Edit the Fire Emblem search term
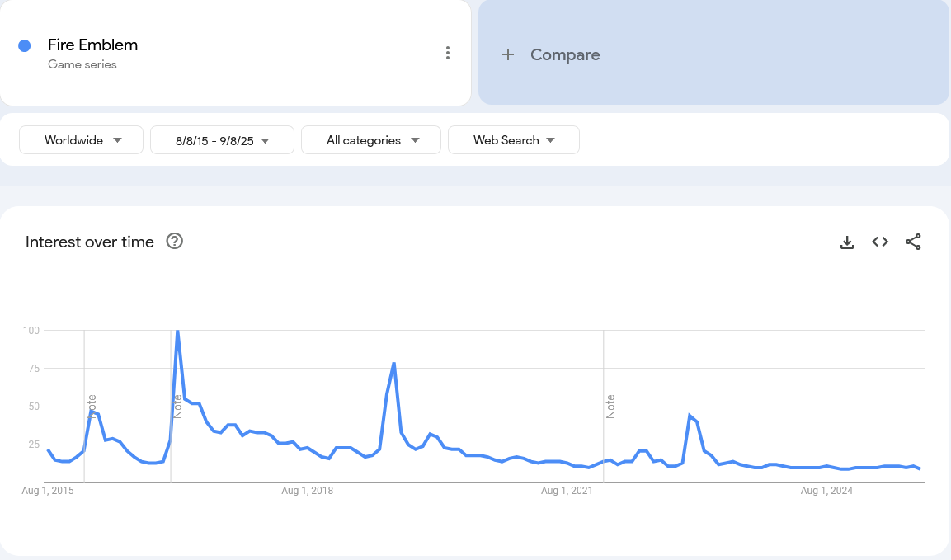This screenshot has width=951, height=560. (x=92, y=45)
